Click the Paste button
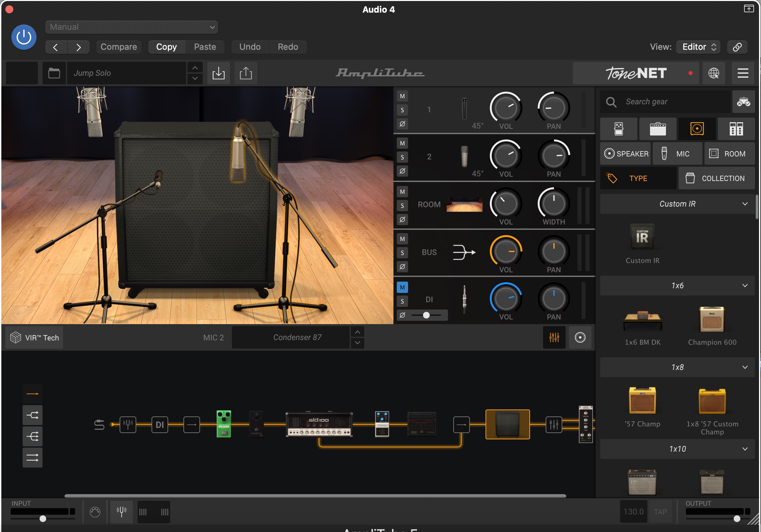Screen dimensions: 761x532 point(205,47)
